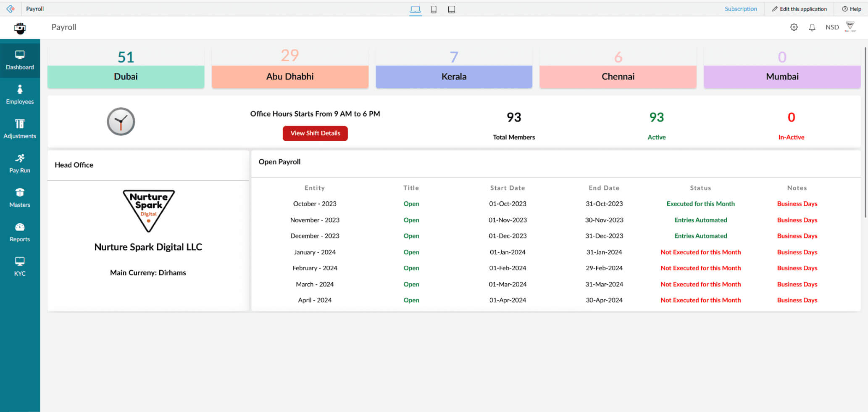Select the Dubai location card
868x412 pixels.
pyautogui.click(x=126, y=76)
